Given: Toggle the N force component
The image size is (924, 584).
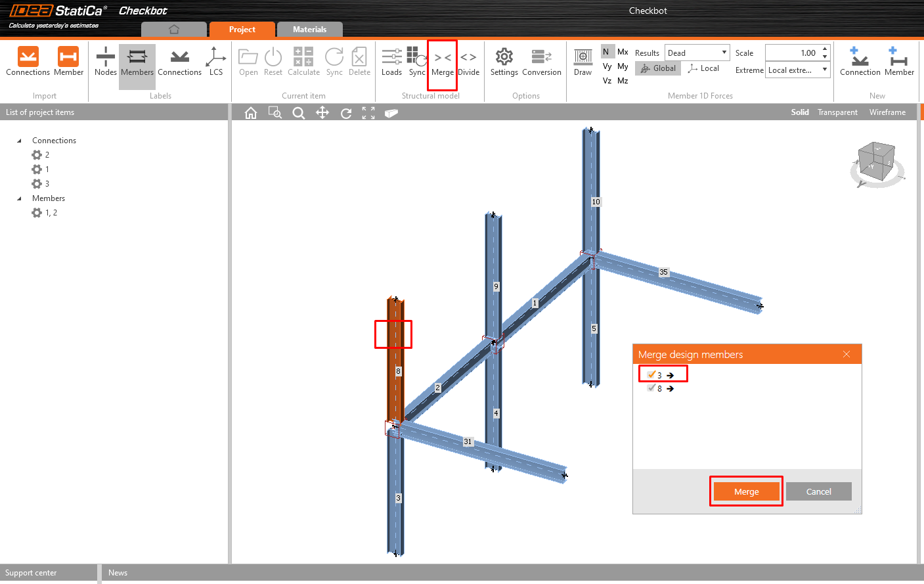Looking at the screenshot, I should tap(605, 52).
